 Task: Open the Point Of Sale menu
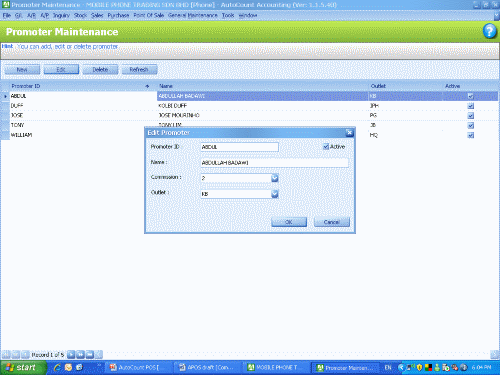(x=148, y=15)
